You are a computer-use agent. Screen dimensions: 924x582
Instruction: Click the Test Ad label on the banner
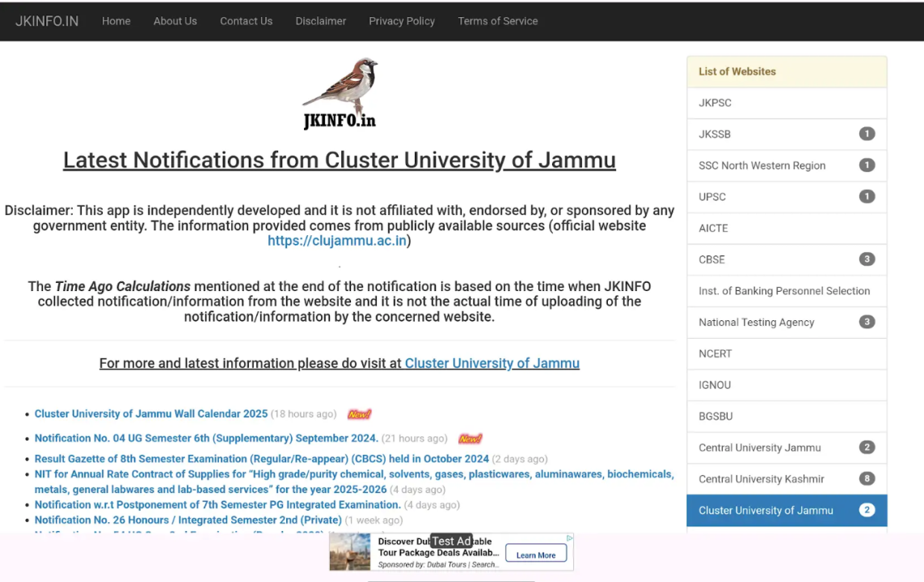point(451,541)
